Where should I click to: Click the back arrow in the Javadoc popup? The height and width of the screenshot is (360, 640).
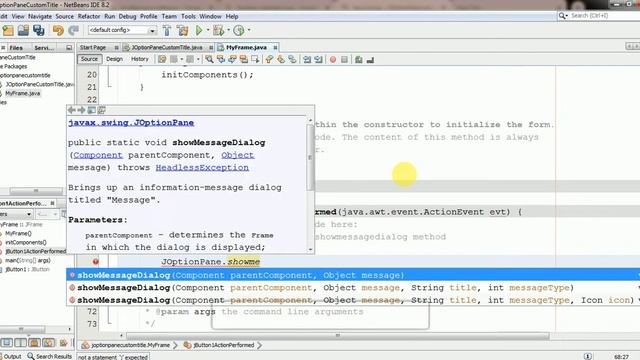point(71,110)
